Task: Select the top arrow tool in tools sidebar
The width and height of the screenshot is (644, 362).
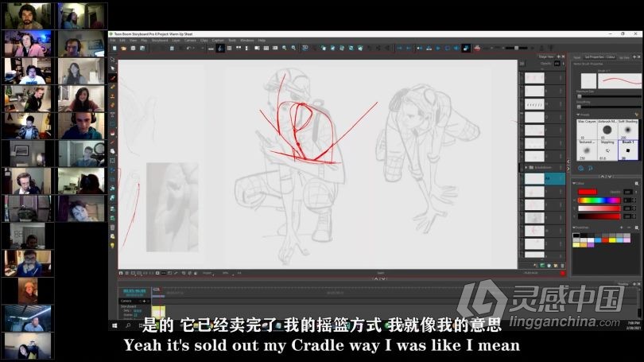Action: coord(113,60)
